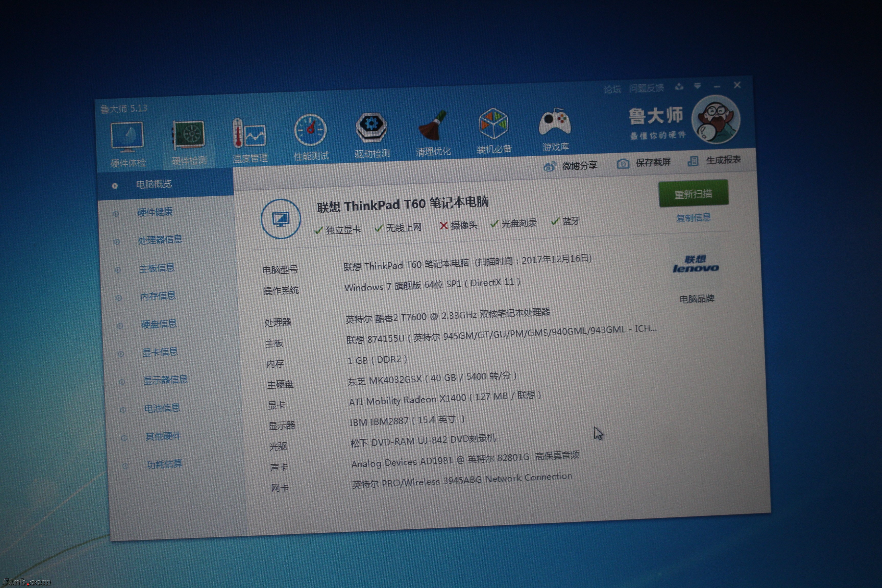Image resolution: width=882 pixels, height=588 pixels.
Task: Click the Analog Devices AD1981 sound card value
Action: pyautogui.click(x=465, y=460)
